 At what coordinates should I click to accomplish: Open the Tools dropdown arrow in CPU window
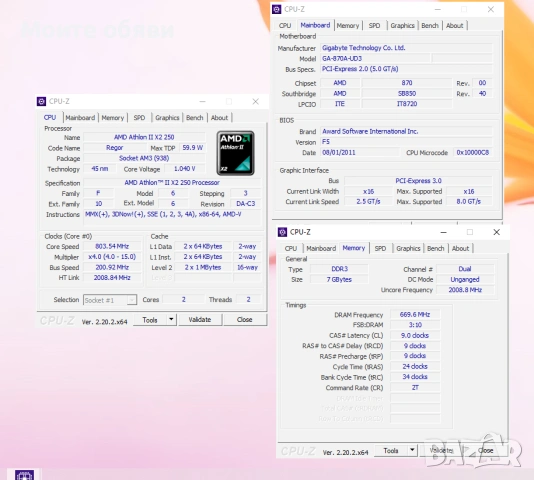click(171, 320)
